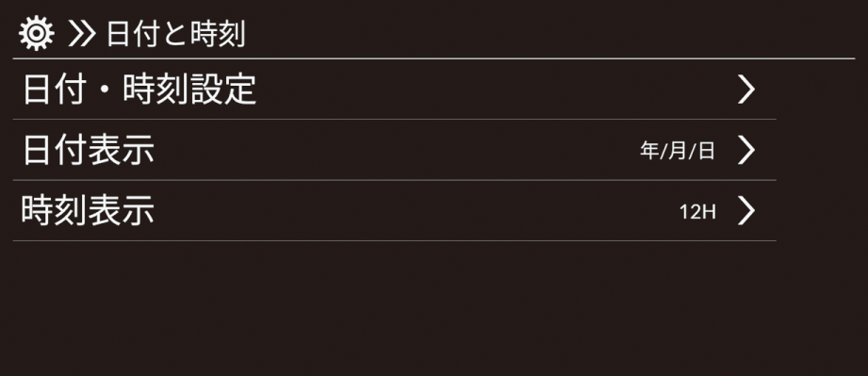Click the arrow icon next to 年/月/日
Screen dimensions: 868x376
coord(746,150)
